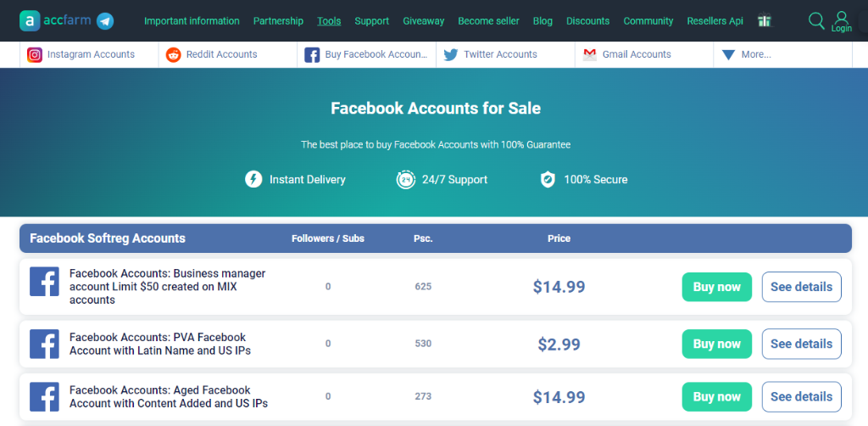Click the Price column header

[x=559, y=238]
